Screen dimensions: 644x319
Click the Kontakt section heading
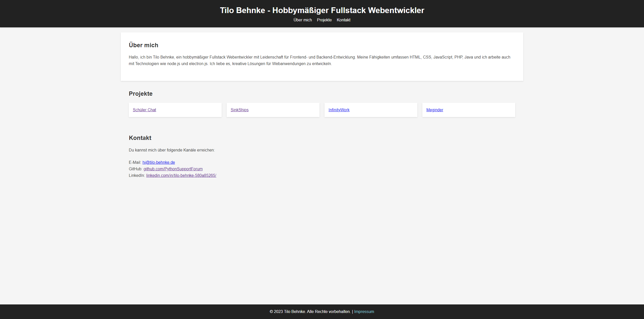coord(140,138)
